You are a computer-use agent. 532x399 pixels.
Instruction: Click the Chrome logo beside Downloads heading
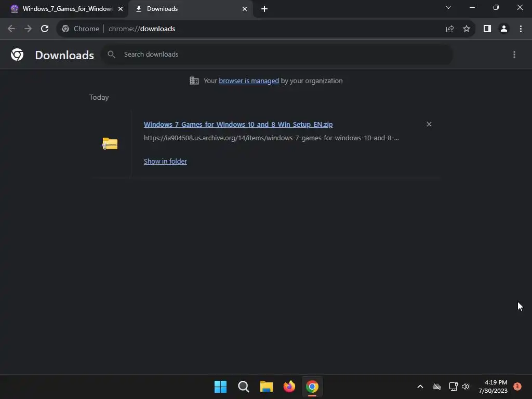click(x=17, y=55)
